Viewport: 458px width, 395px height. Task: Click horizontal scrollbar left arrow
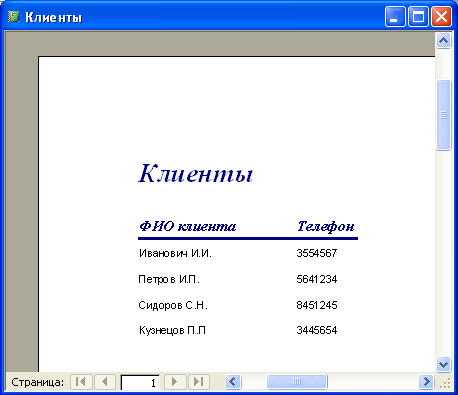click(x=233, y=382)
